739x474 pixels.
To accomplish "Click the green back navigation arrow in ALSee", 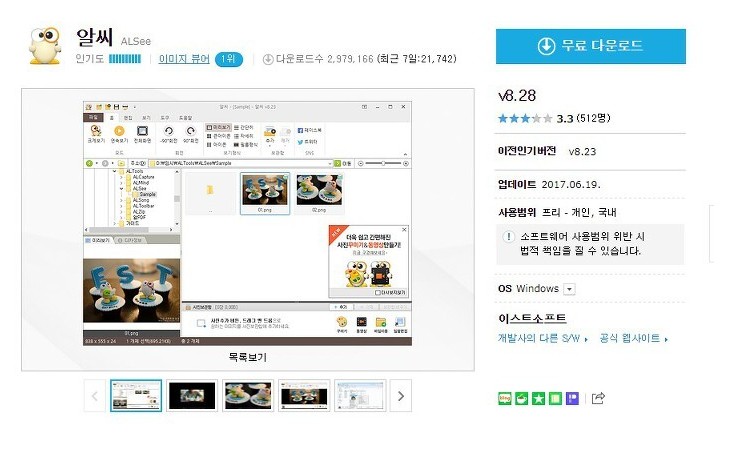I will coord(89,163).
